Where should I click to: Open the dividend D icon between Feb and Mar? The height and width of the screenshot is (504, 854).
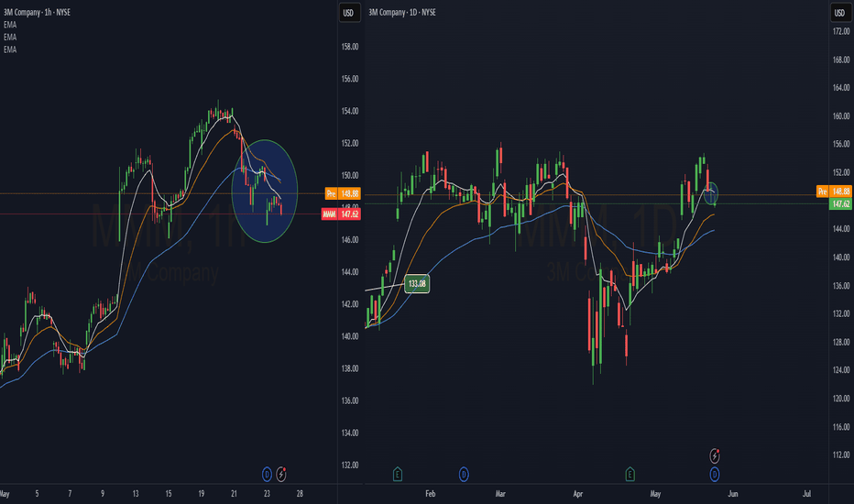[464, 475]
